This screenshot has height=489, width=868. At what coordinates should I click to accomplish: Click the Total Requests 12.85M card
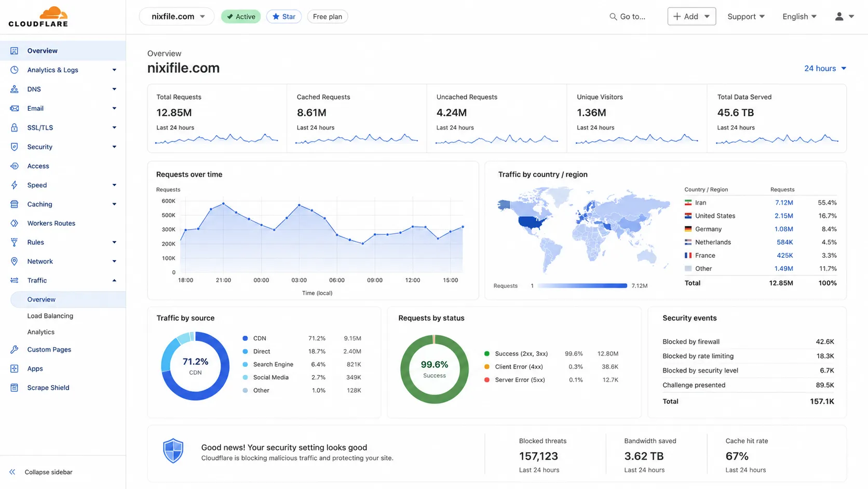tap(218, 118)
